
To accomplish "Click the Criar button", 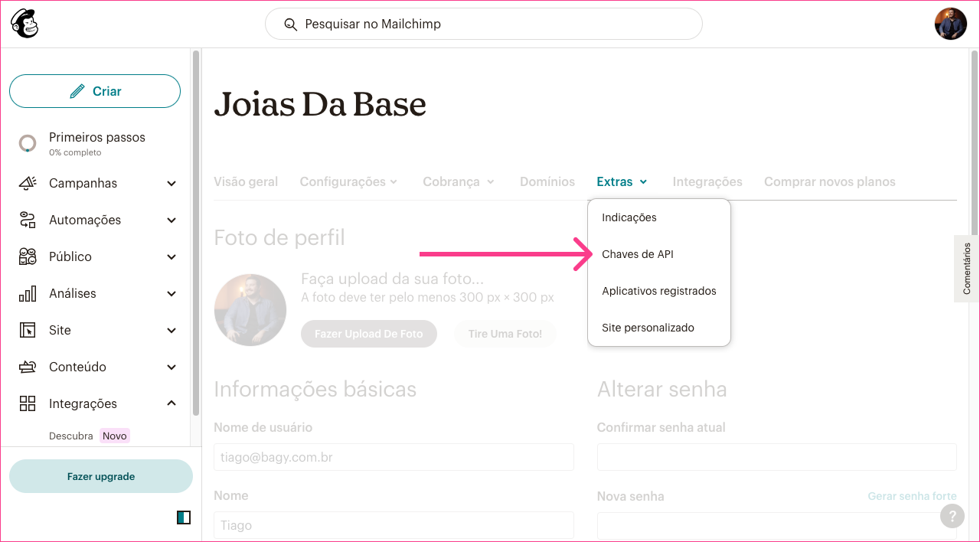I will [95, 91].
